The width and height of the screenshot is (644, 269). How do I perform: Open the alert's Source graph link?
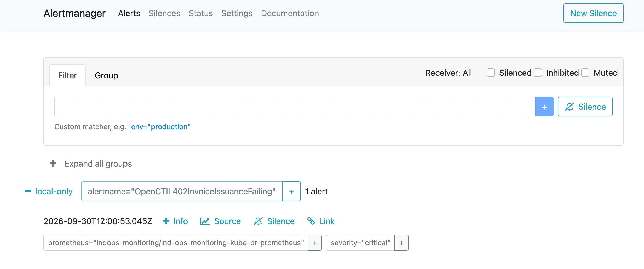click(220, 221)
